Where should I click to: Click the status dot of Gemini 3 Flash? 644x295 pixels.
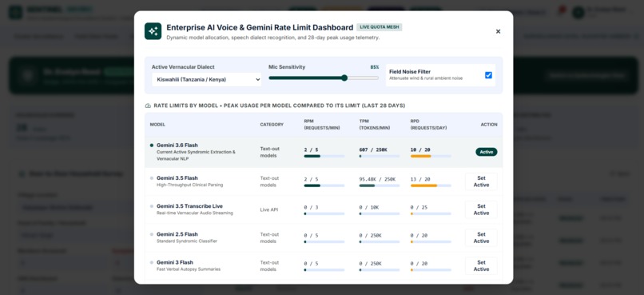152,262
